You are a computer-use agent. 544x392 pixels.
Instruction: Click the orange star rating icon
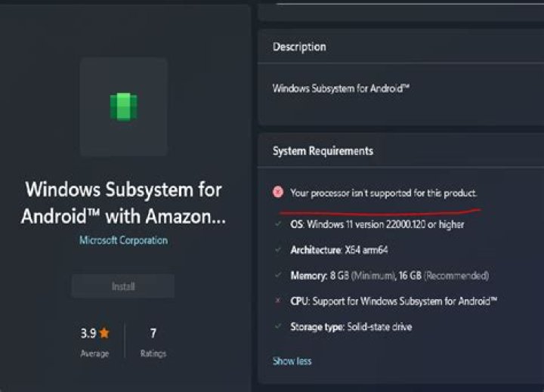104,333
